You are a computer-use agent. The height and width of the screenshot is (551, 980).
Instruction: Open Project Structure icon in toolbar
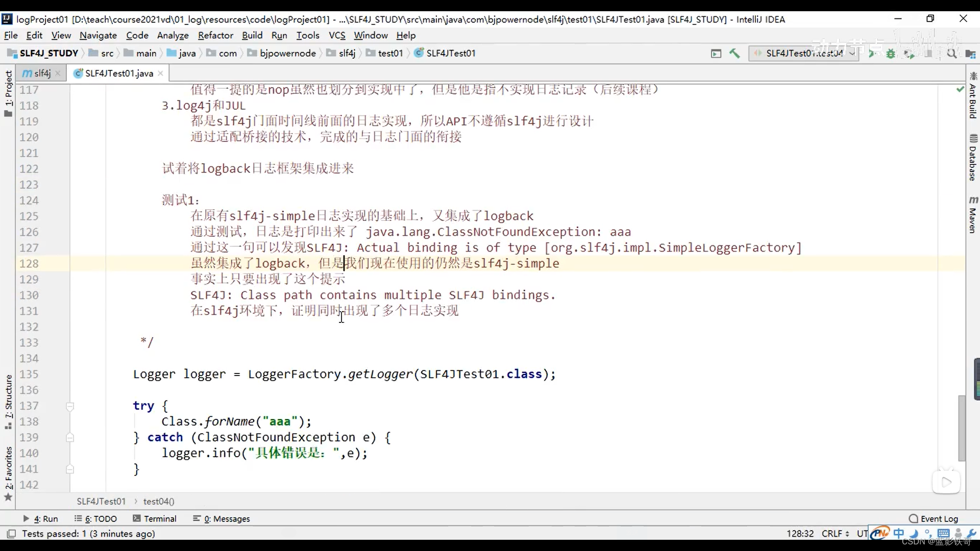[x=970, y=53]
